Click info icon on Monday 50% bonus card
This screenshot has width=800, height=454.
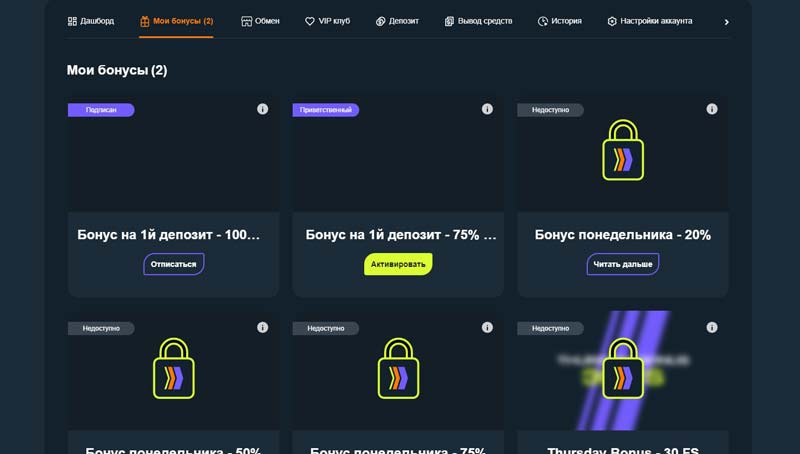tap(262, 327)
